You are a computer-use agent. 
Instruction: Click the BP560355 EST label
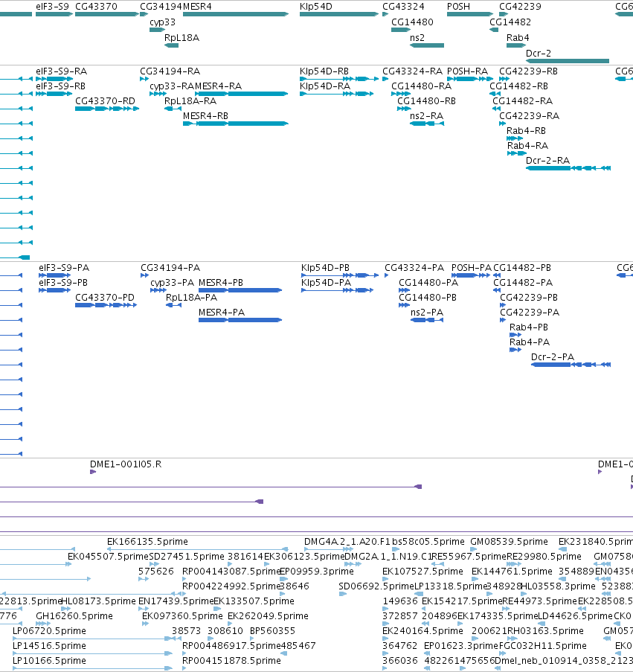tap(272, 631)
